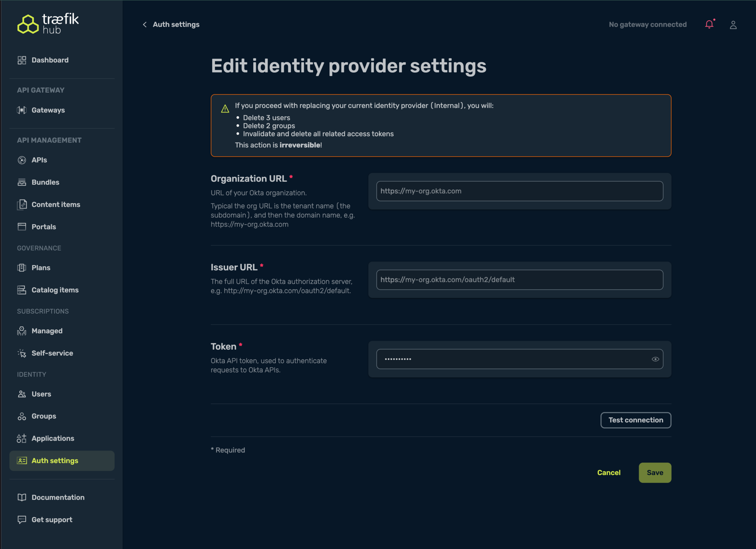Click the 'Edit identity provider settings' heading
Screen dimensions: 756x549
348,66
